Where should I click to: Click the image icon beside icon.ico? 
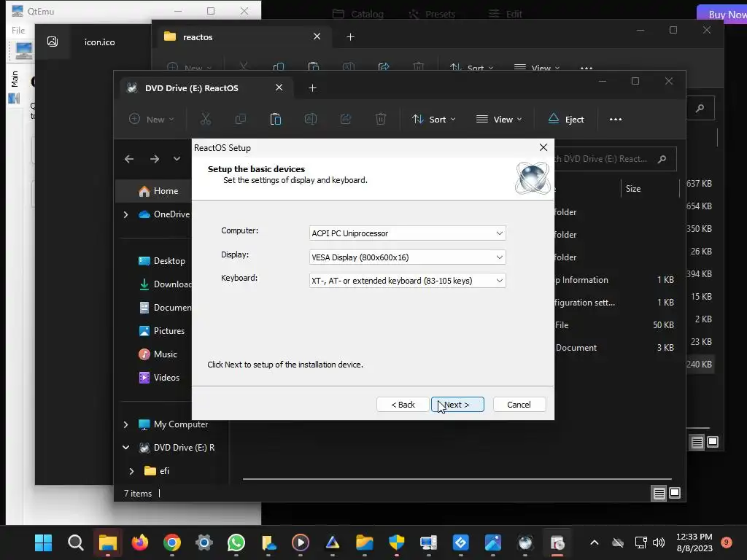(53, 42)
